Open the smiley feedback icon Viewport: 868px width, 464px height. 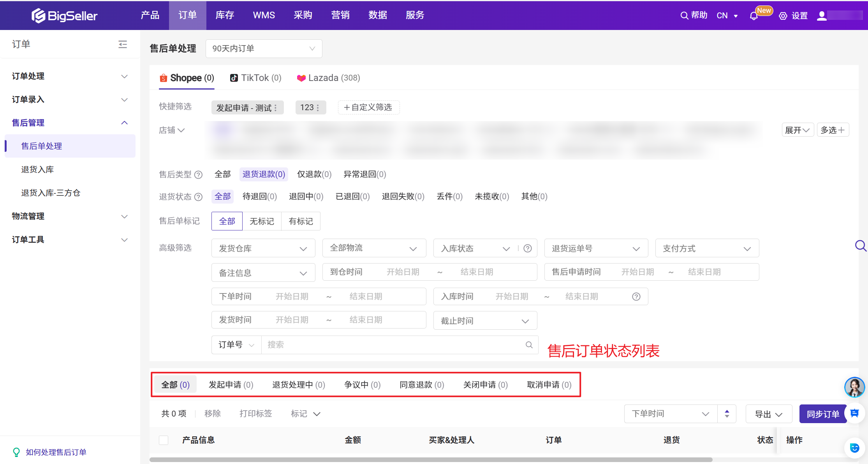coord(854,448)
